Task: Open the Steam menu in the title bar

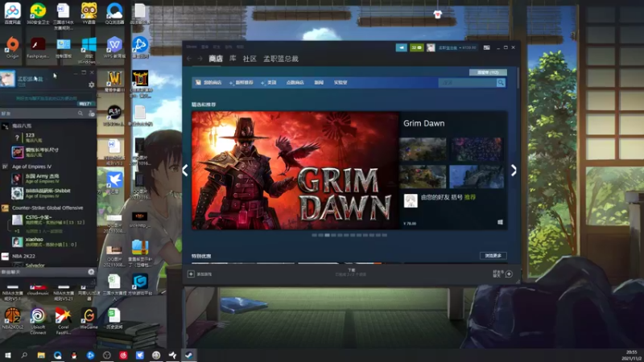Action: 192,47
